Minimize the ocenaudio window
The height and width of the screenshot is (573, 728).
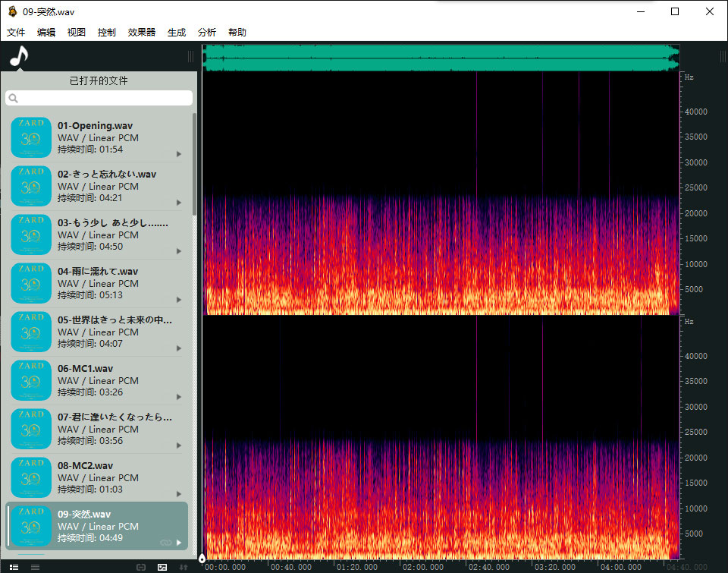point(641,11)
